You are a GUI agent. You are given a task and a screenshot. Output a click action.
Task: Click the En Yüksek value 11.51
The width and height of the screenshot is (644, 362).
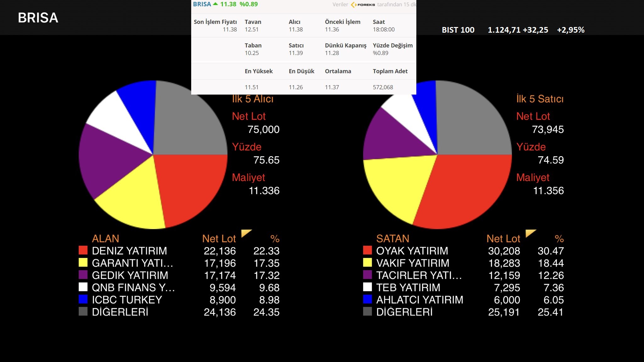(x=251, y=87)
